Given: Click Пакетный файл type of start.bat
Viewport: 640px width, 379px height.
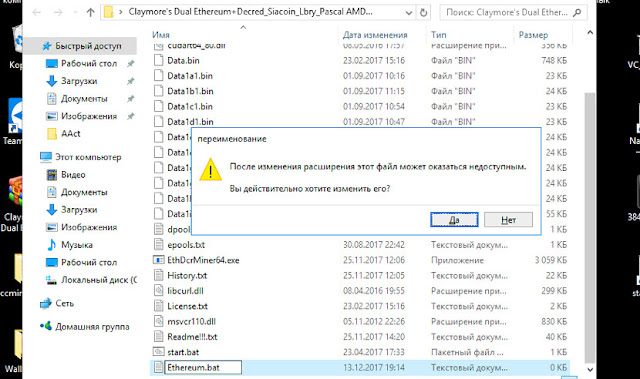Looking at the screenshot, I should (x=467, y=352).
